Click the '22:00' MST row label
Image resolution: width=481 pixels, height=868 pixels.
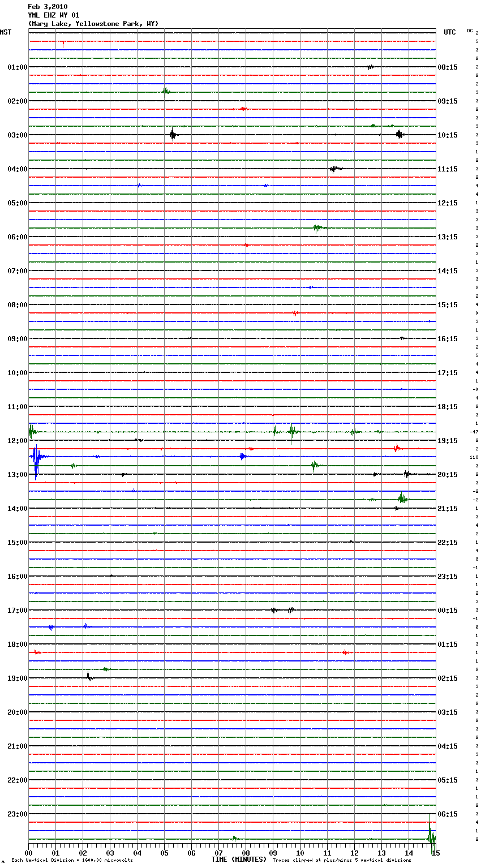[x=18, y=780]
